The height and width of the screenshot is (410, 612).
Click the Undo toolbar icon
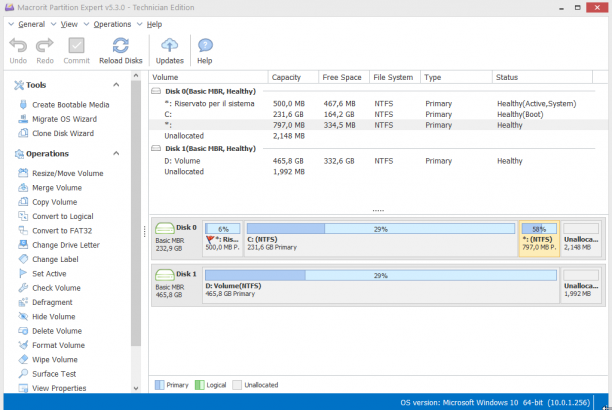(18, 45)
